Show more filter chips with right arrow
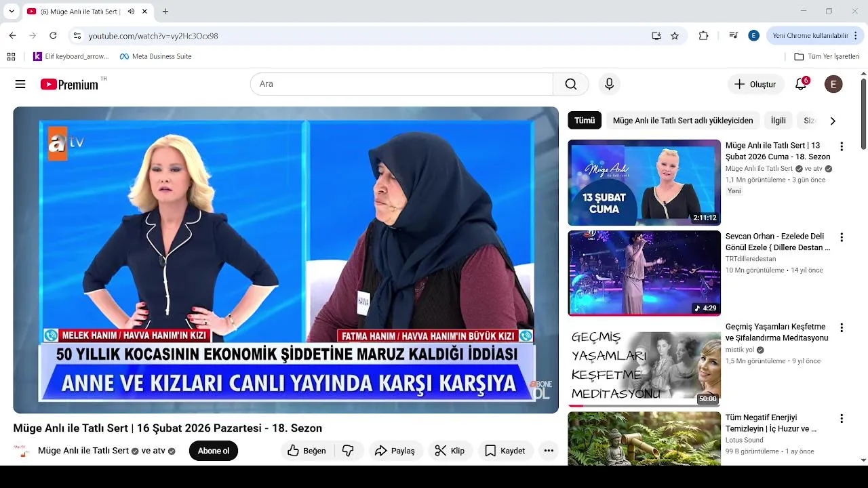 833,121
